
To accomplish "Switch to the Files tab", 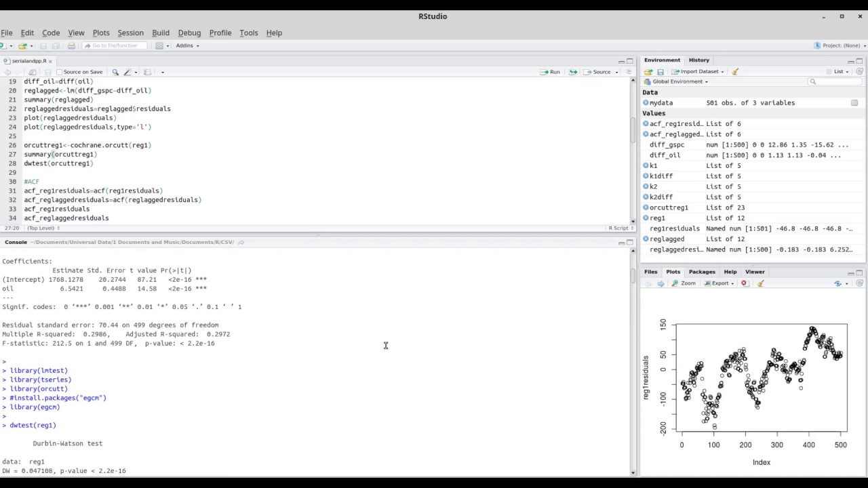I will click(x=651, y=272).
